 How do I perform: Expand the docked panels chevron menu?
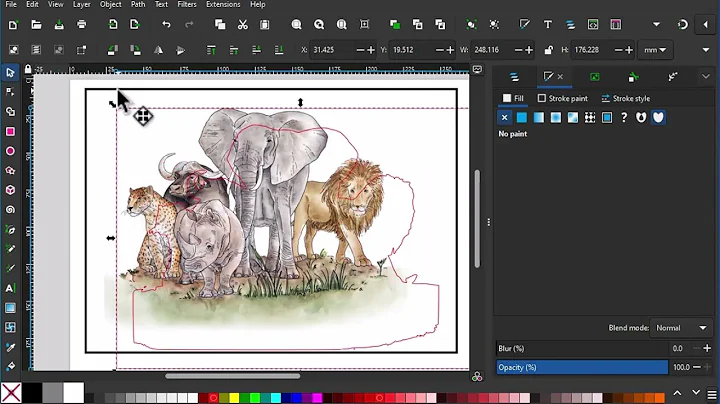click(x=706, y=77)
